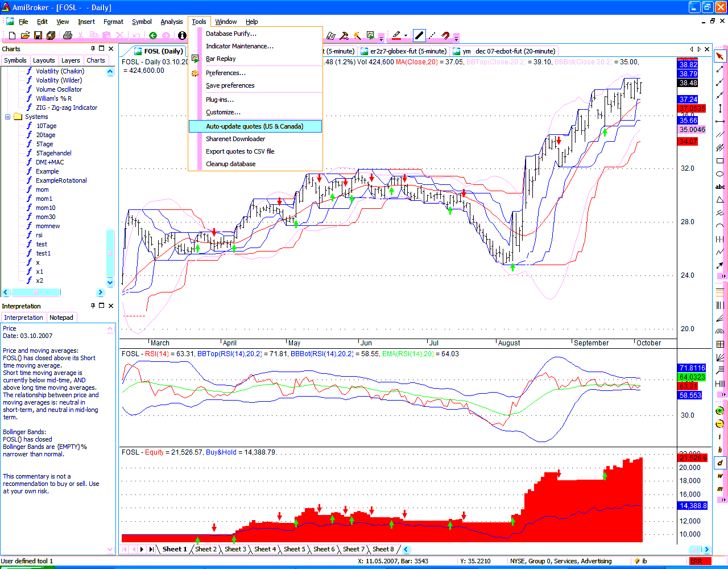This screenshot has height=569, width=728.
Task: Select the abc text tool
Action: [720, 187]
